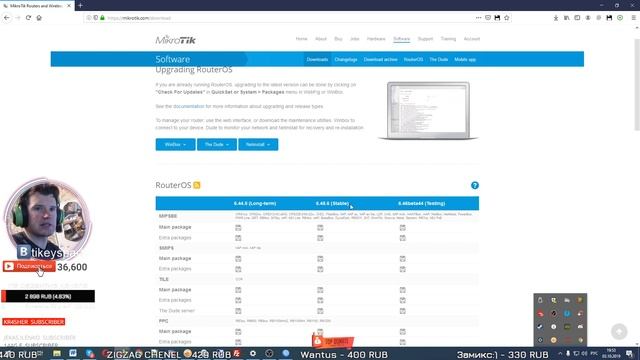Switch to The Dude sub-tab
The image size is (640, 360).
pos(438,60)
